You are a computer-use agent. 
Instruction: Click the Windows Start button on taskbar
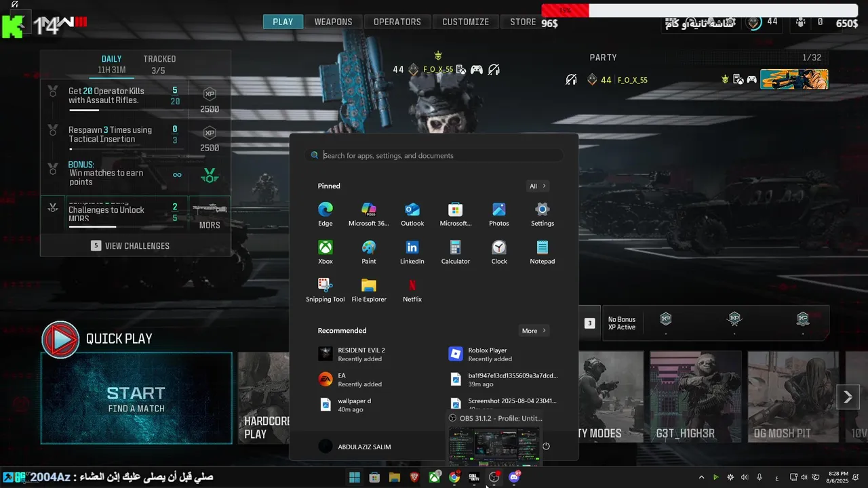[x=354, y=477]
